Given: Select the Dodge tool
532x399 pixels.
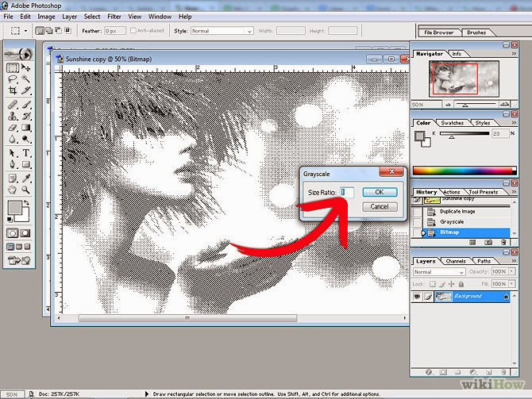Looking at the screenshot, I should point(25,139).
